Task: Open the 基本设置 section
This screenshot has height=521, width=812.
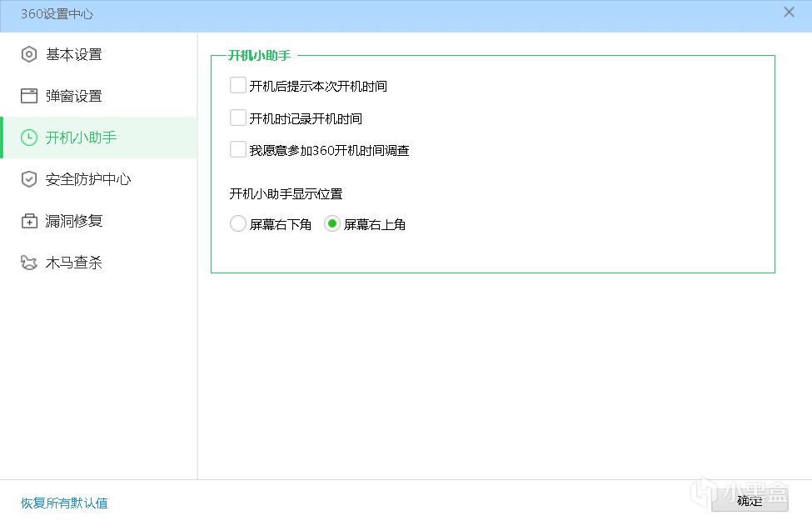Action: [x=98, y=54]
